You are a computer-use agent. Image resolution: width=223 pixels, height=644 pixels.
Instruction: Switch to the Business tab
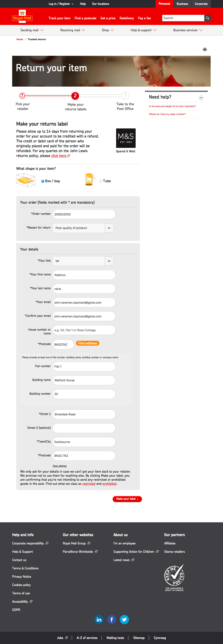tap(182, 4)
